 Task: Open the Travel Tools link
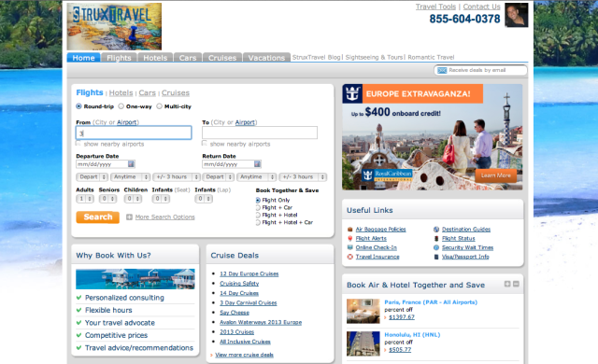[435, 7]
